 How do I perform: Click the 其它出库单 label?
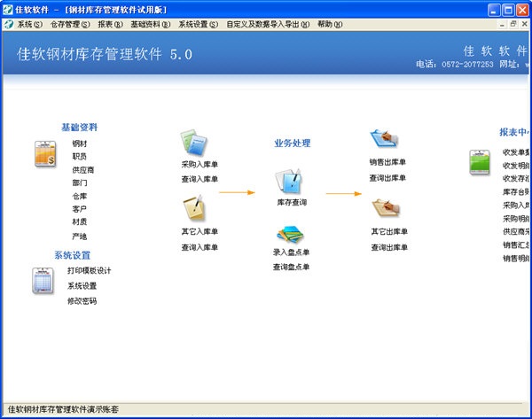point(389,231)
